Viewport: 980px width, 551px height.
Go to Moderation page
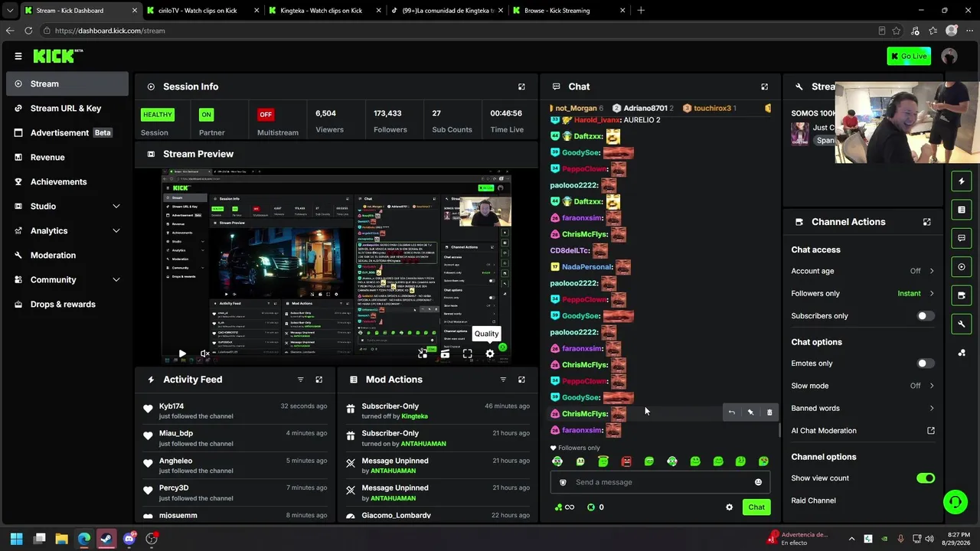[67, 256]
